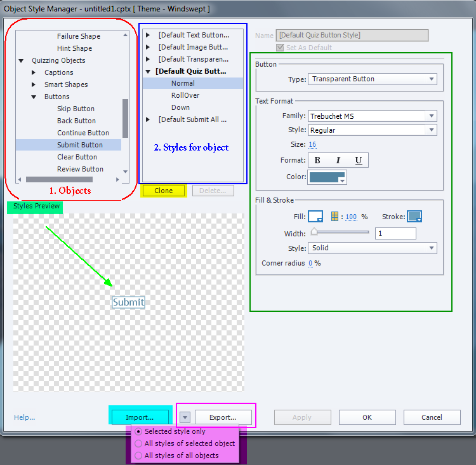Collapse the Buttons tree node
The height and width of the screenshot is (465, 476).
34,97
